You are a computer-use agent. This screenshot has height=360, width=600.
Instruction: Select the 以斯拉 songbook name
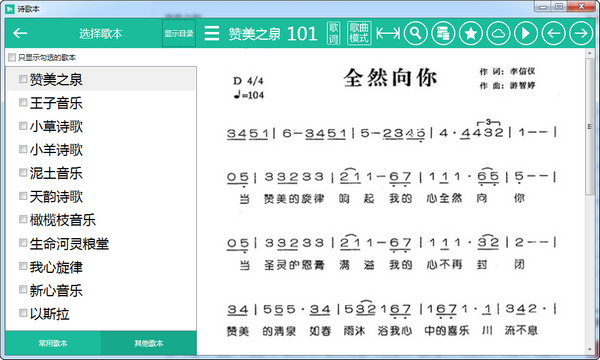49,314
